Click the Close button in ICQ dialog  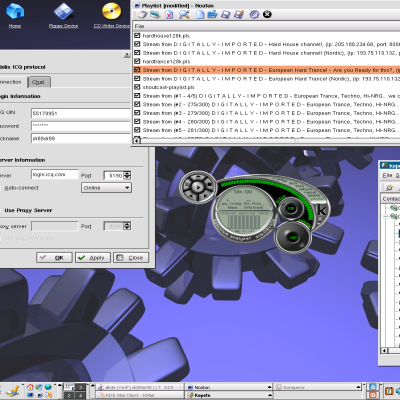coord(131,258)
